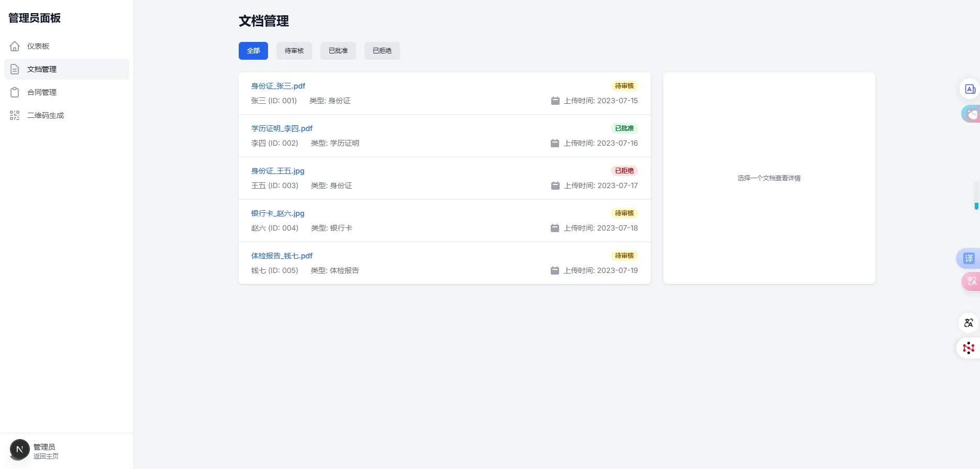Click the 已批准 status badge
Screen dimensions: 980x469
point(624,128)
